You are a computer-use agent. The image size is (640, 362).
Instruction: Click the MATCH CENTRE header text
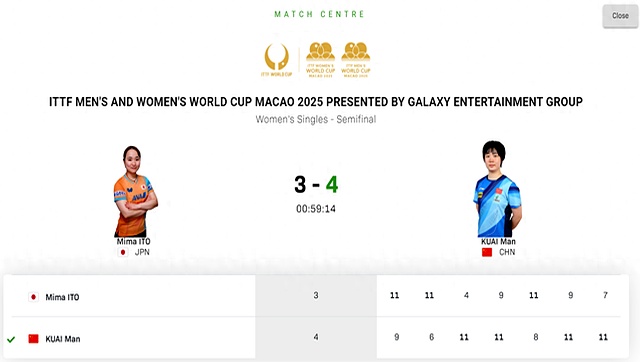coord(319,14)
